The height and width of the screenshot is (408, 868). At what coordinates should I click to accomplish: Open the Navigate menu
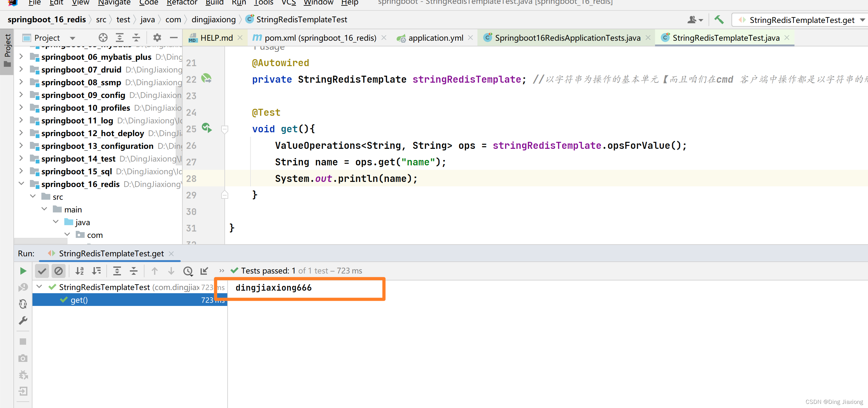pyautogui.click(x=114, y=3)
